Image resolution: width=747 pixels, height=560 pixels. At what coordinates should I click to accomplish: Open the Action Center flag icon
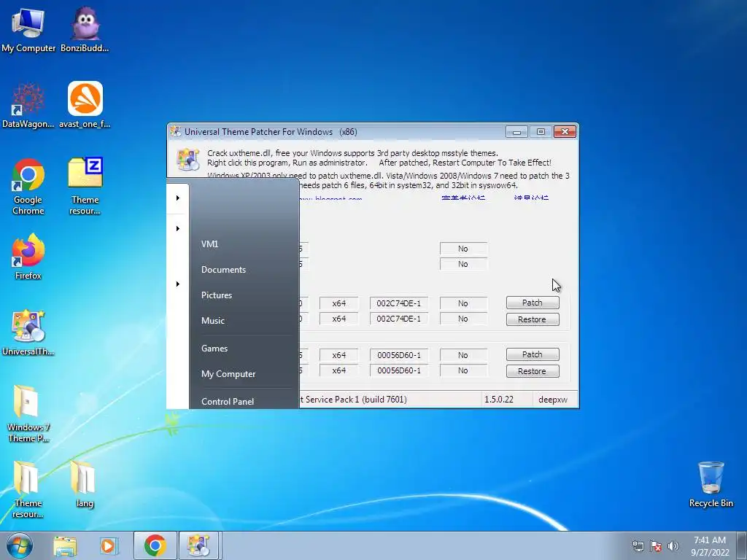click(x=656, y=546)
